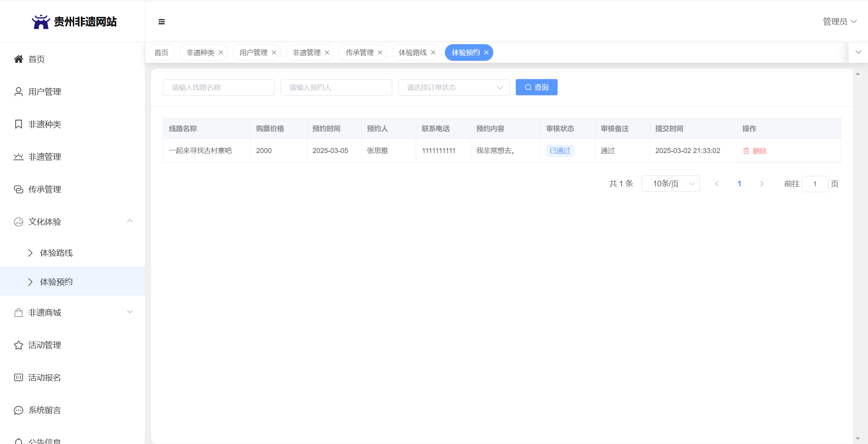Click the 查询 search button

coord(536,87)
